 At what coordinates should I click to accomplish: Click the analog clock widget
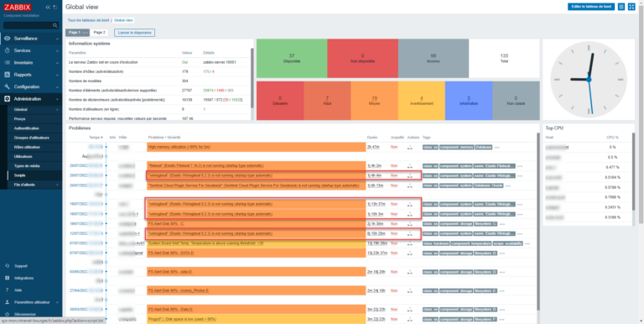point(589,79)
